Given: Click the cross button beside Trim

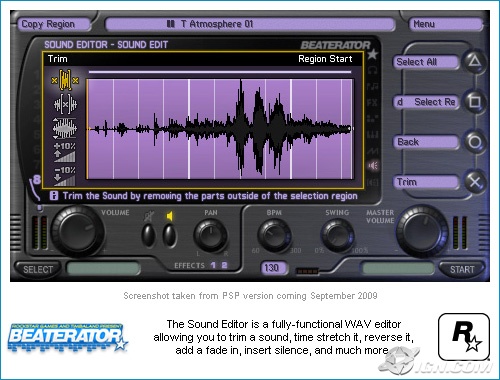Looking at the screenshot, I should 474,182.
